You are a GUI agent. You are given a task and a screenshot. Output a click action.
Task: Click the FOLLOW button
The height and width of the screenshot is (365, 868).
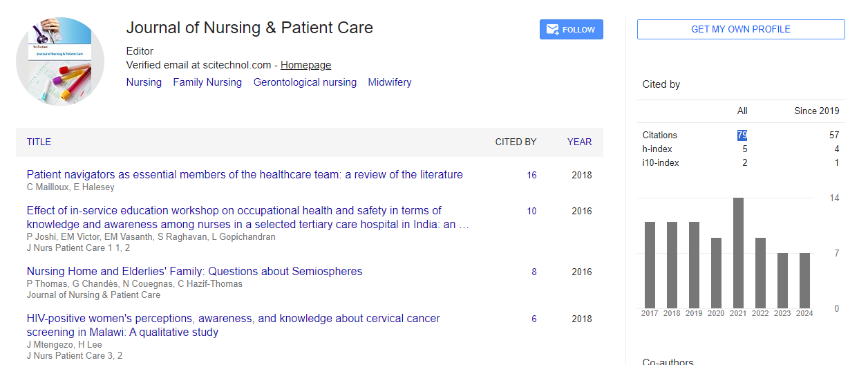pos(571,29)
